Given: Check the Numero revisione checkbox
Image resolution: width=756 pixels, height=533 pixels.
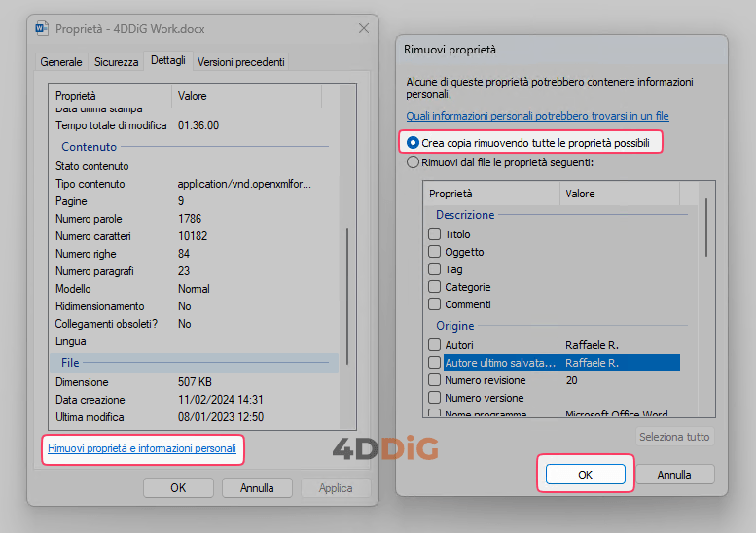Looking at the screenshot, I should click(434, 380).
